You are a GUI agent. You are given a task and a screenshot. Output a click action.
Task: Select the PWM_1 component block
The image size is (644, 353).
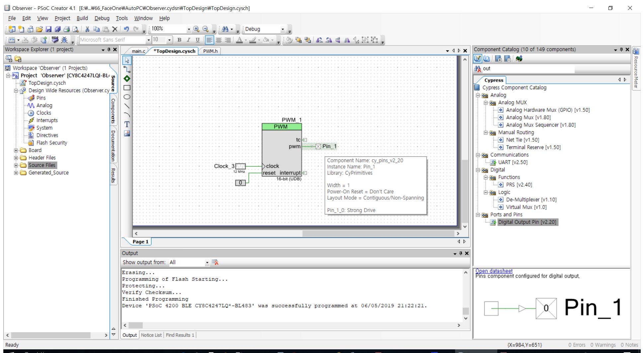(282, 149)
